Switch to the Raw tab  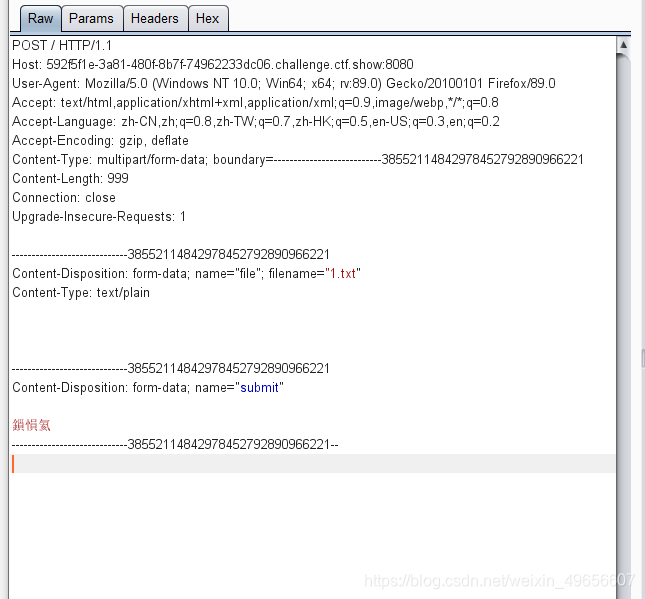41,19
